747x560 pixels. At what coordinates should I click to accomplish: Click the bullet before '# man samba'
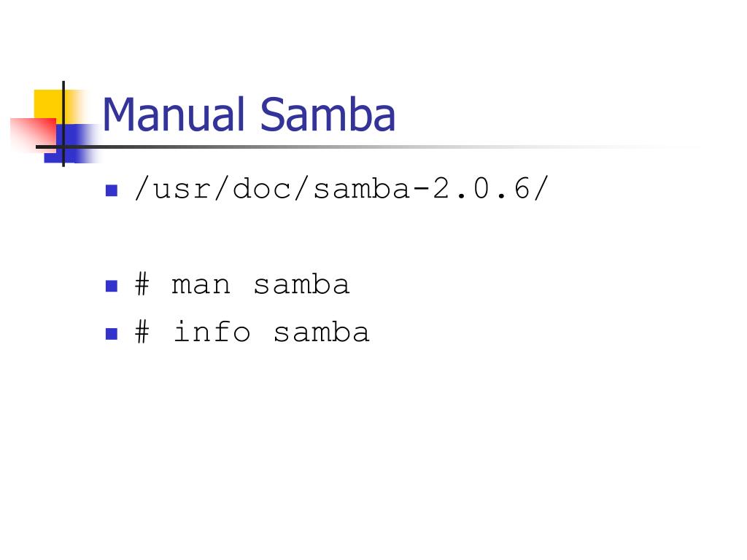(112, 286)
